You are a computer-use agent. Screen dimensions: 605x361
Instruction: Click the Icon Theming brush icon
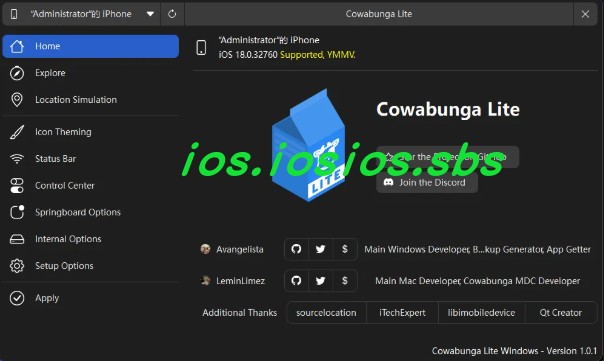17,132
